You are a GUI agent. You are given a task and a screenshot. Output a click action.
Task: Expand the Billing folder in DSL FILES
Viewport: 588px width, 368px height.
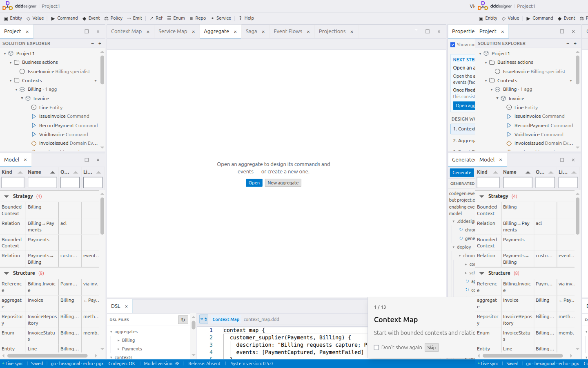119,341
